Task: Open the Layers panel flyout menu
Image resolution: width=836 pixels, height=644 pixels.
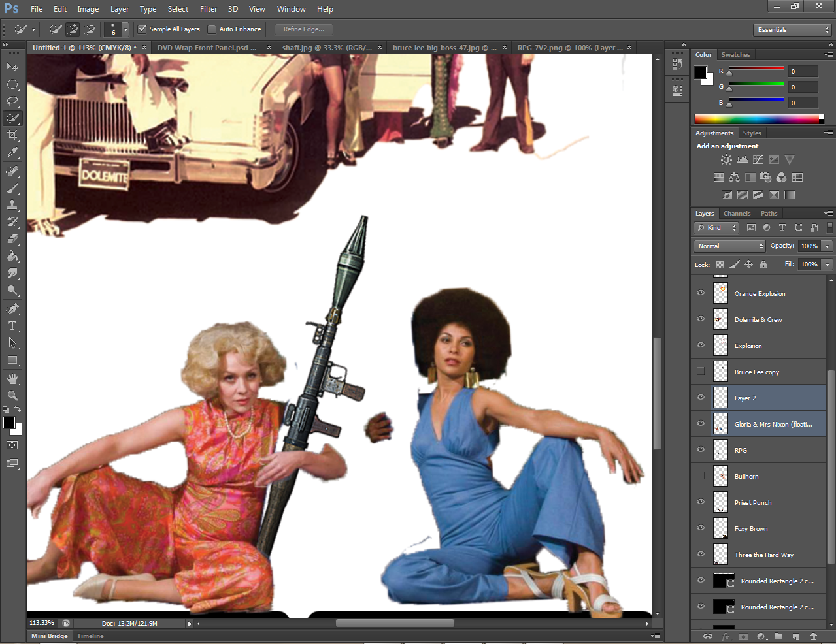Action: (x=828, y=214)
